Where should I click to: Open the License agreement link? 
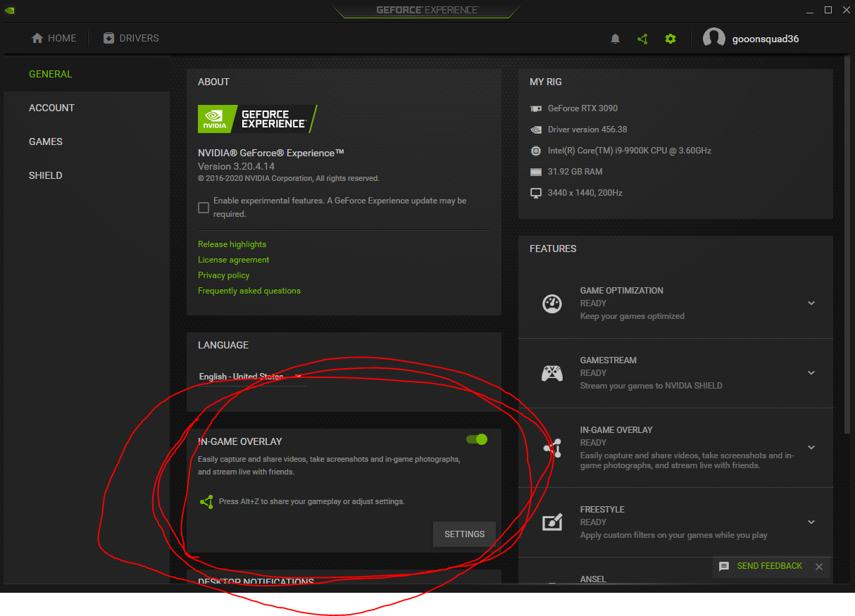tap(233, 260)
